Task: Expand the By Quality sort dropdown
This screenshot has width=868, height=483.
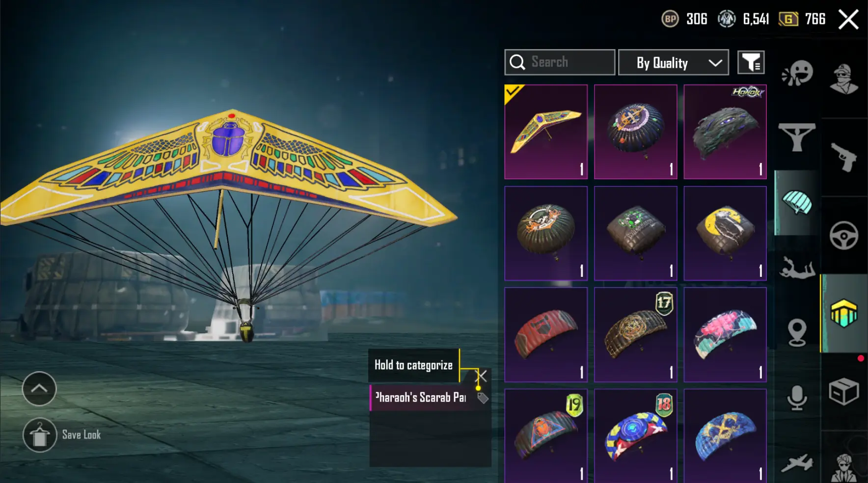Action: pyautogui.click(x=674, y=62)
